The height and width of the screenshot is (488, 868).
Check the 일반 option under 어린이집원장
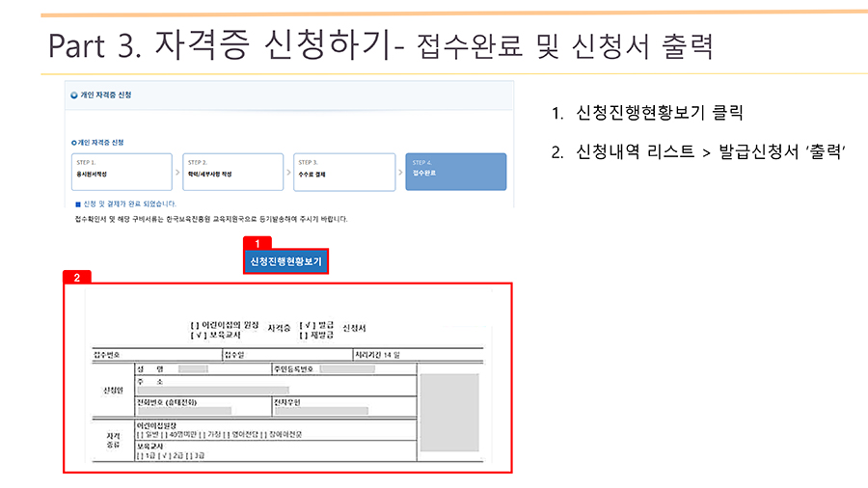tap(140, 435)
